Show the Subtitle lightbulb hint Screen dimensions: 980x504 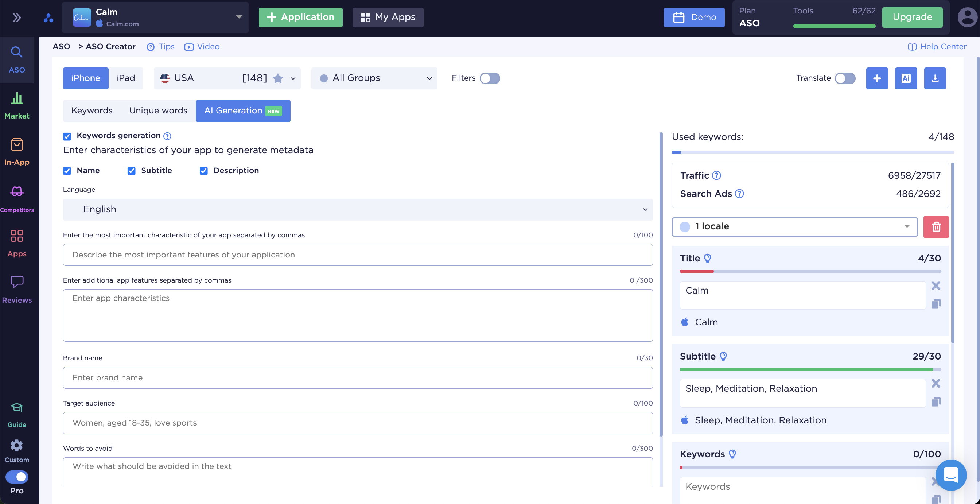point(723,356)
